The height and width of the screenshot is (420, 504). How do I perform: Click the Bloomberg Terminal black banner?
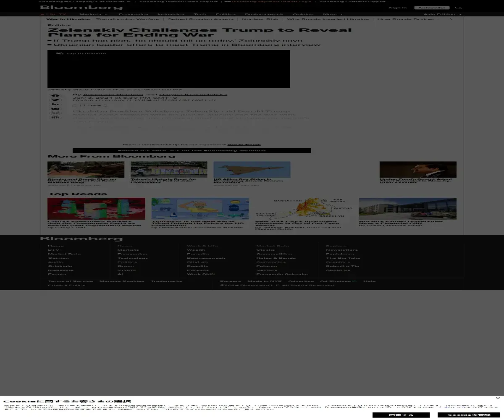192,150
